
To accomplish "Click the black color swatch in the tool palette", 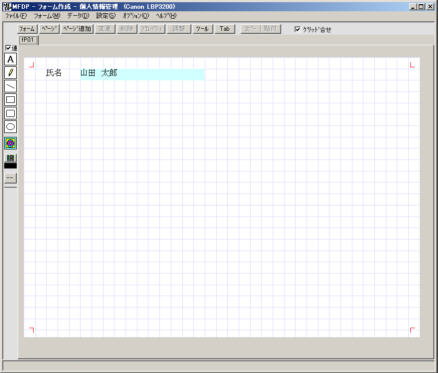I will point(10,165).
